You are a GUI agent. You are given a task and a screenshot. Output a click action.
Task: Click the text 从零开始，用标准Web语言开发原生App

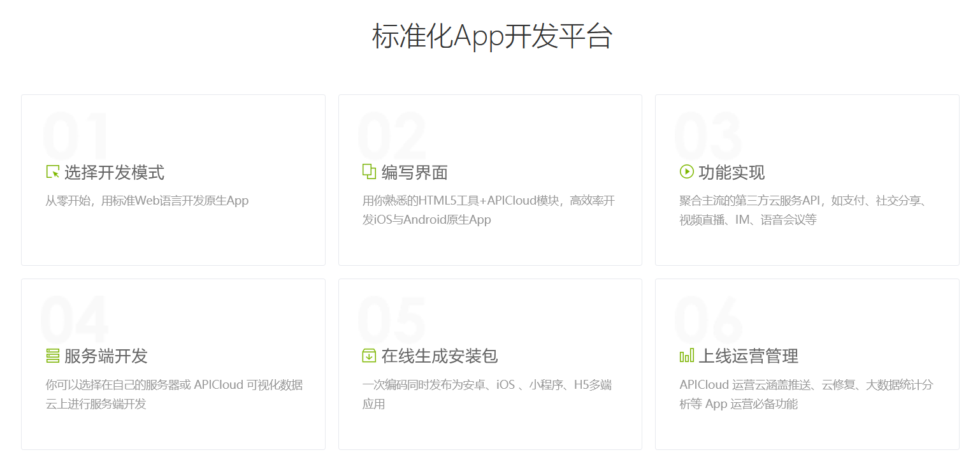(x=147, y=201)
